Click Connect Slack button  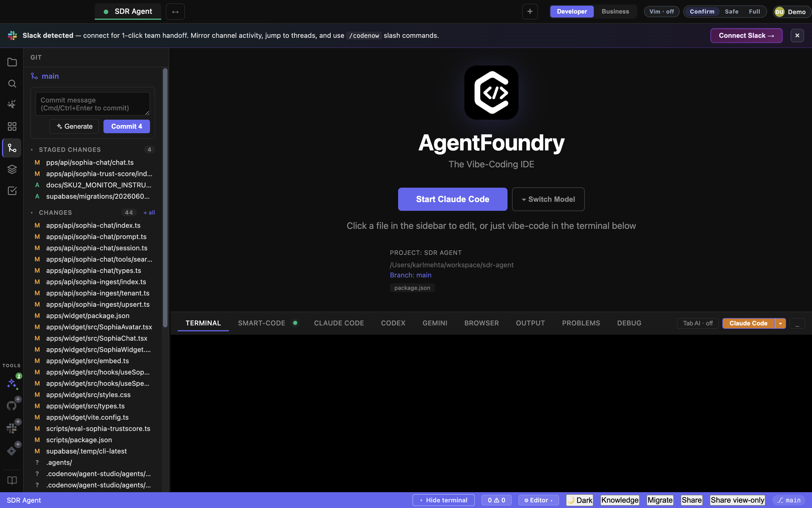coord(746,36)
